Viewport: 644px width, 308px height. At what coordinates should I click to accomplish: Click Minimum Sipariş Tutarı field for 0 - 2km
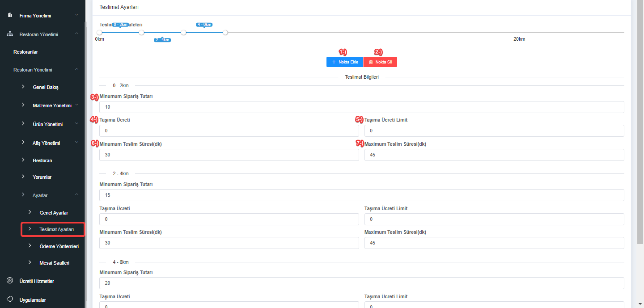[x=362, y=107]
